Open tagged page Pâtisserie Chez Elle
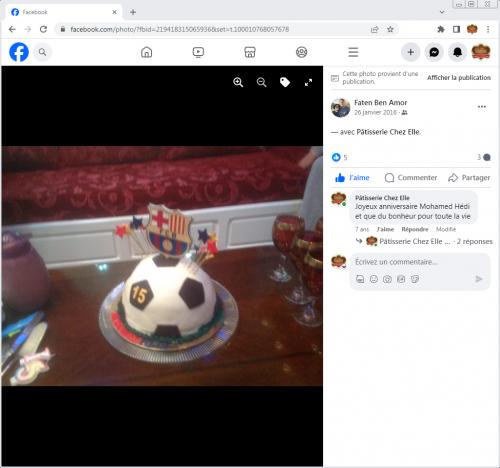Viewport: 500px width, 468px height. (x=388, y=132)
